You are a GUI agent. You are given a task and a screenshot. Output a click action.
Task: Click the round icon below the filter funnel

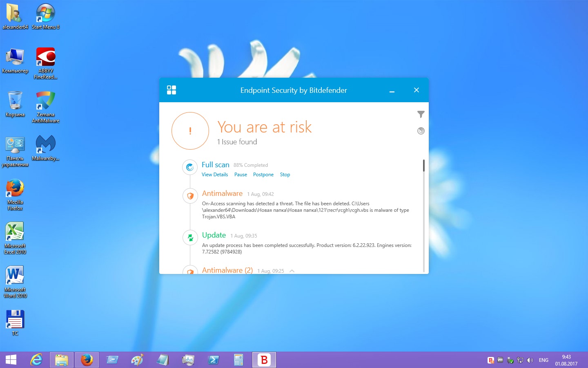click(421, 131)
